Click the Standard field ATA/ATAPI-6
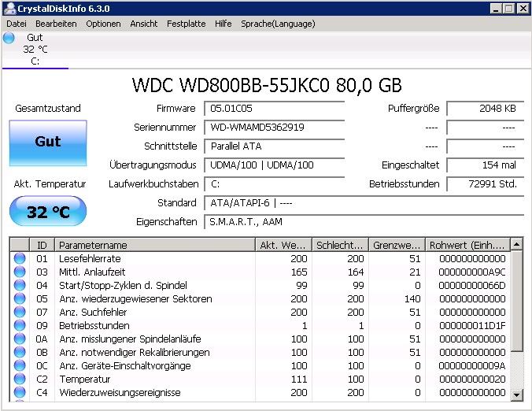Image resolution: width=532 pixels, height=411 pixels. [x=364, y=203]
